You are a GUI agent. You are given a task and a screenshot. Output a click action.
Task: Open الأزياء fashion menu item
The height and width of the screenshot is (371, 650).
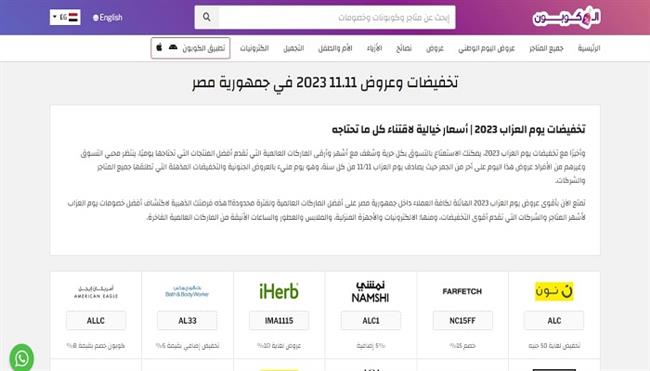(x=374, y=48)
